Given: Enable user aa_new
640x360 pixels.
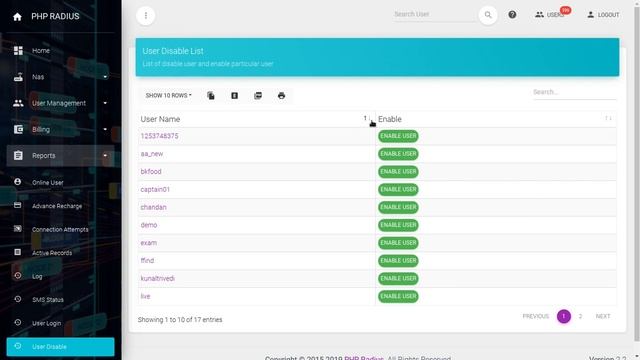Looking at the screenshot, I should [x=398, y=154].
